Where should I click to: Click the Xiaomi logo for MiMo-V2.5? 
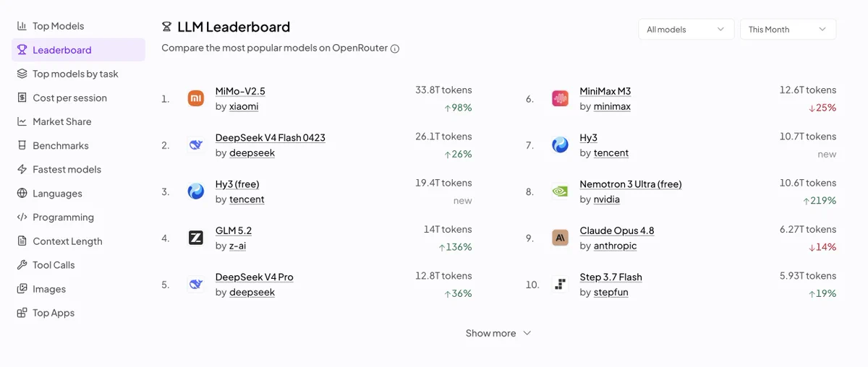pos(195,98)
